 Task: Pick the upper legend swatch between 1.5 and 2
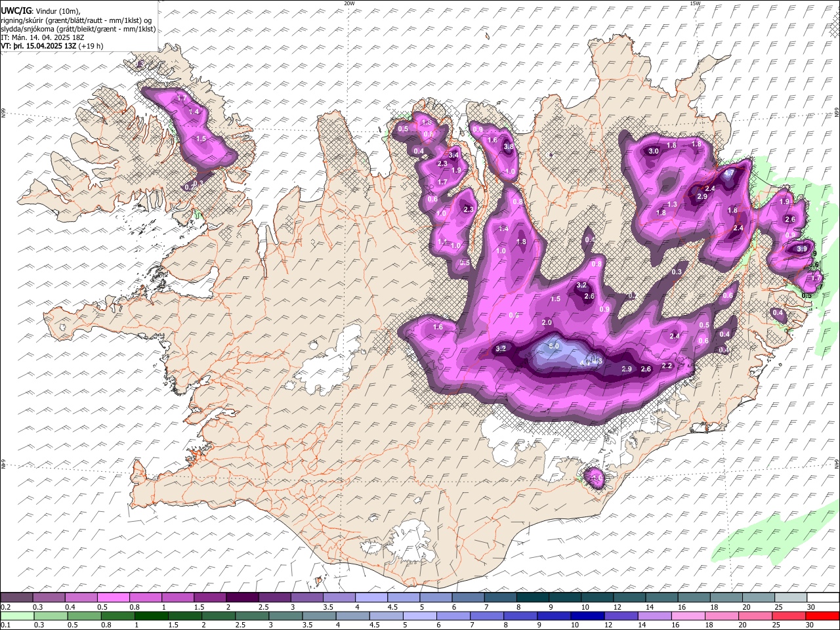click(210, 597)
